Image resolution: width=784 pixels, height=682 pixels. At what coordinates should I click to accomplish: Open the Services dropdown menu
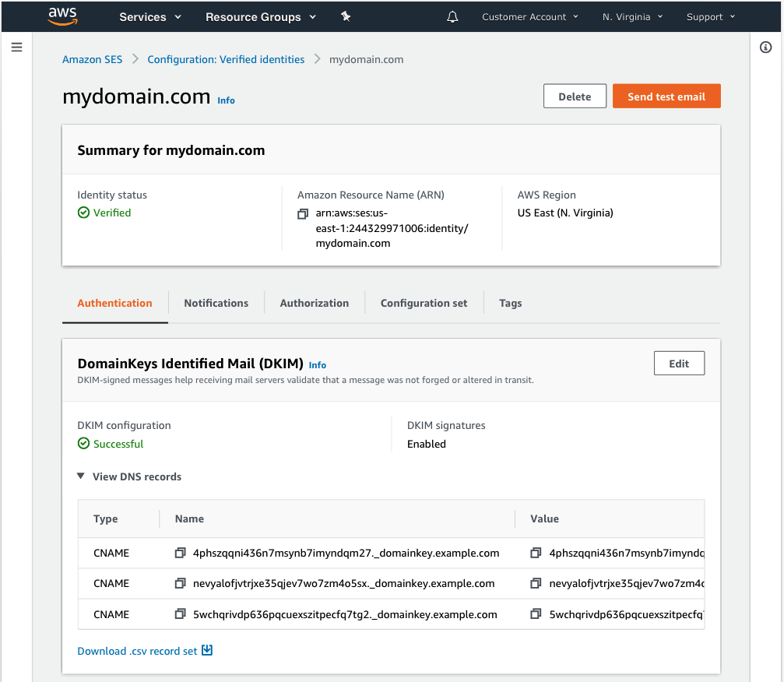coord(150,17)
